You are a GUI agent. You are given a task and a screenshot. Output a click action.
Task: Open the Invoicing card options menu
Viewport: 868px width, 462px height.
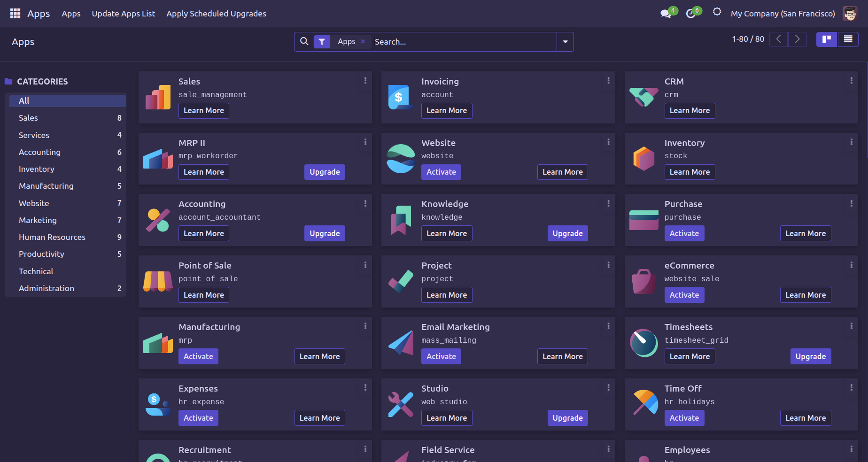coord(608,81)
